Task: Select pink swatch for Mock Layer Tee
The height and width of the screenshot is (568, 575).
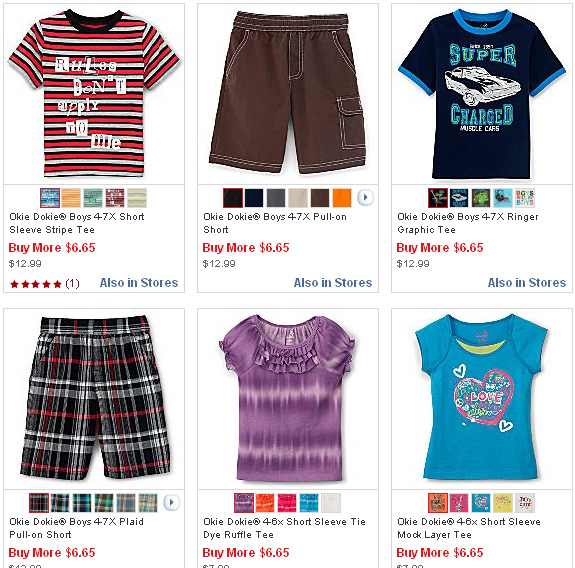Action: (x=459, y=503)
